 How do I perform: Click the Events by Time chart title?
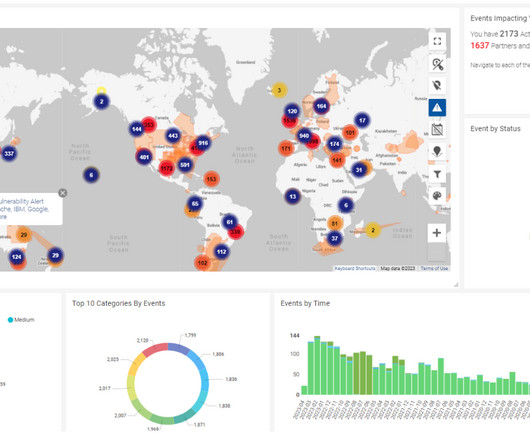point(305,303)
